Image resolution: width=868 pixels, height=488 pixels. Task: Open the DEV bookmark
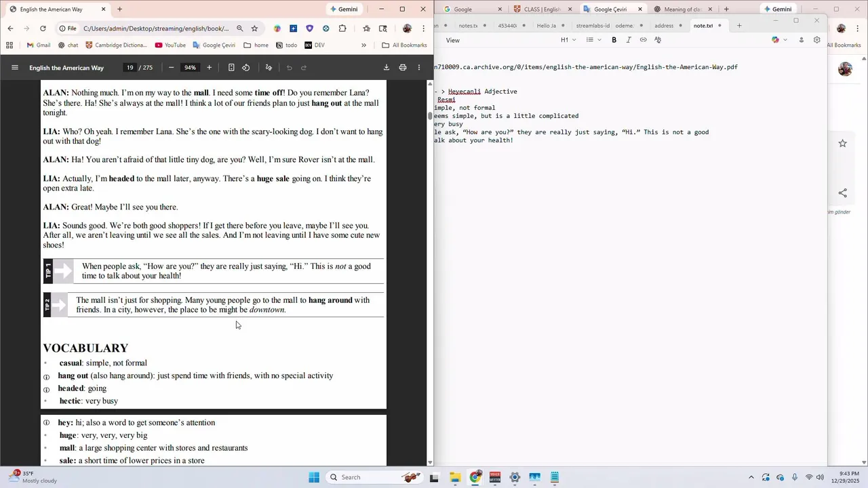pos(315,45)
